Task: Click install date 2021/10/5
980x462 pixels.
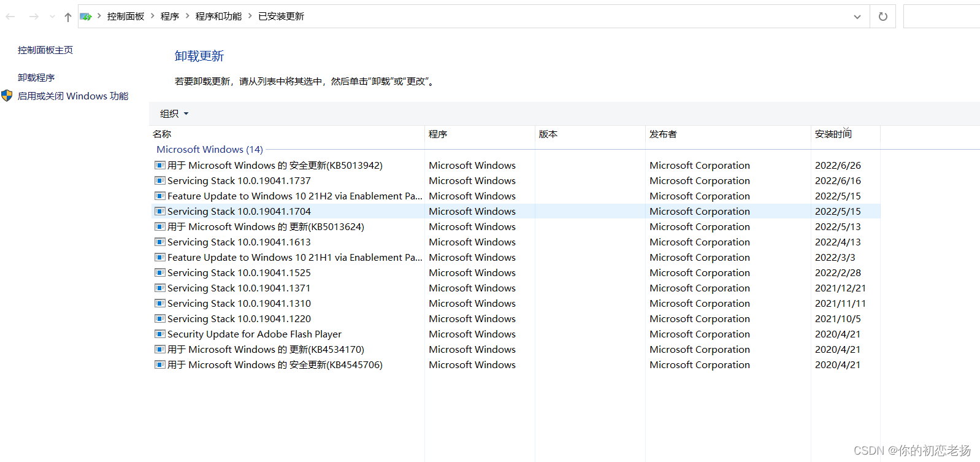Action: click(x=838, y=319)
